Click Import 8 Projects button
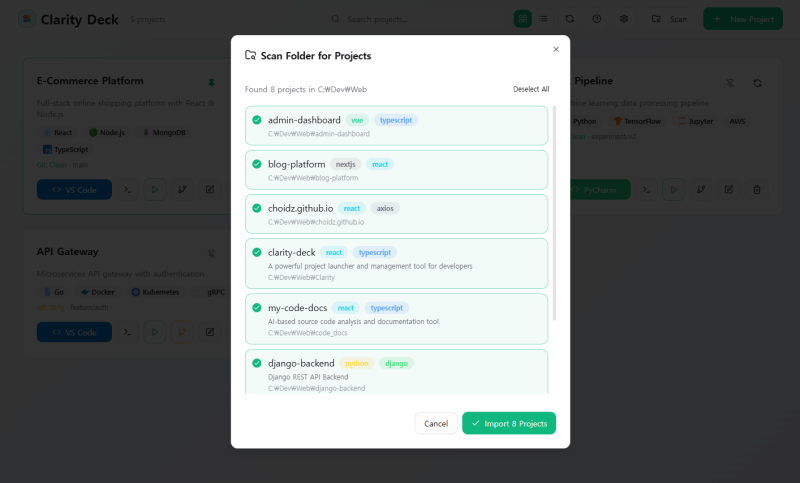This screenshot has height=483, width=800. pyautogui.click(x=509, y=423)
